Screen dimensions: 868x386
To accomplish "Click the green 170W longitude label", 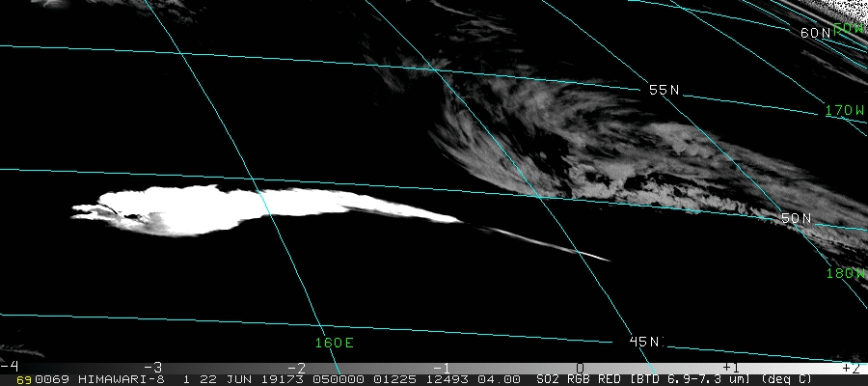I will [x=845, y=111].
